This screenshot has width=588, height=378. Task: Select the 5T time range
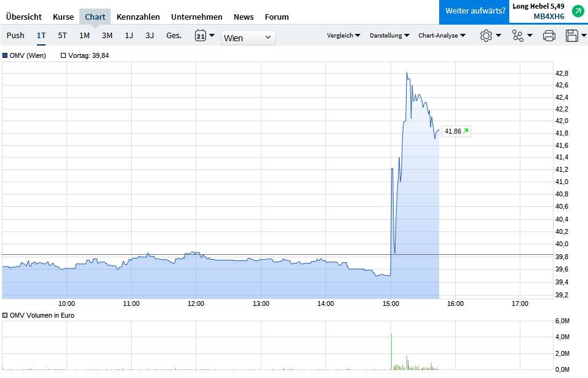point(62,35)
